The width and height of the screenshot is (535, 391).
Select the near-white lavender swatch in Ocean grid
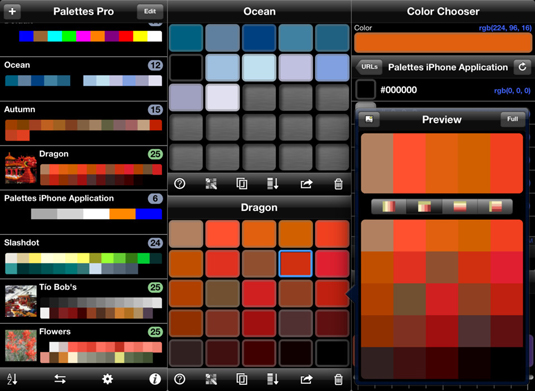point(222,97)
